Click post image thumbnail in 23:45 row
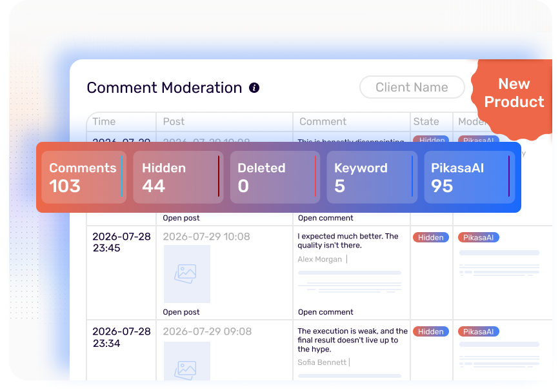The width and height of the screenshot is (560, 392). click(x=187, y=274)
